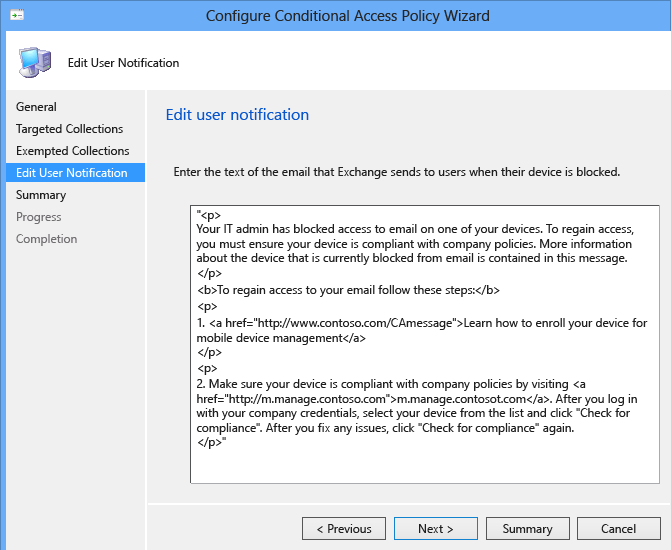Click the 'Your IT admin has blocked' line
Viewport: 671px width, 550px height.
(x=420, y=229)
